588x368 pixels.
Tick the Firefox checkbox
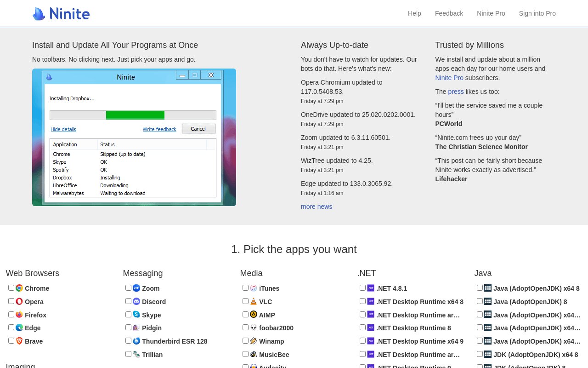[x=11, y=314]
